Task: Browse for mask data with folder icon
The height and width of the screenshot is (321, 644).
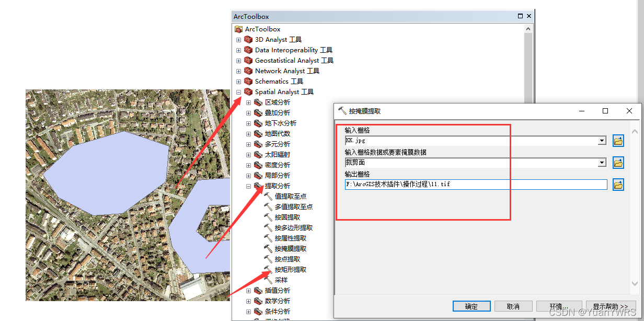Action: click(x=618, y=163)
